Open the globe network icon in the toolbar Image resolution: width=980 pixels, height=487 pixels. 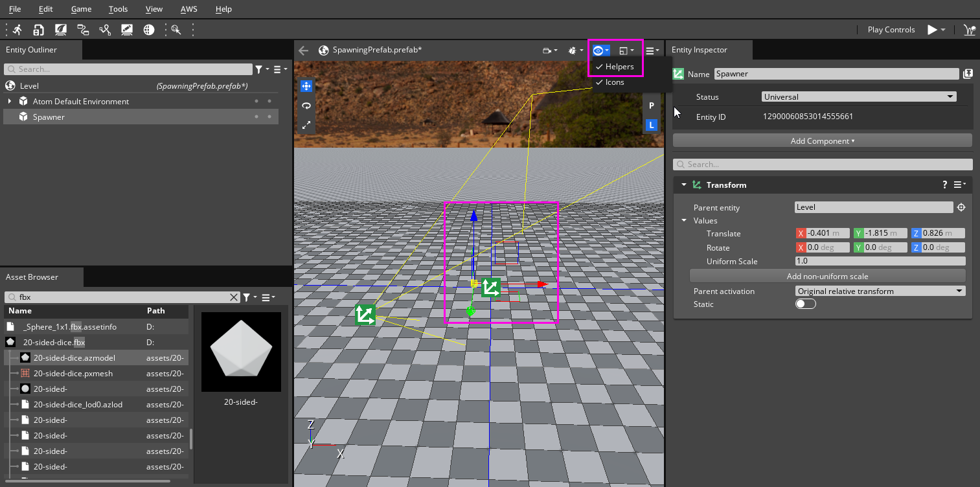148,29
